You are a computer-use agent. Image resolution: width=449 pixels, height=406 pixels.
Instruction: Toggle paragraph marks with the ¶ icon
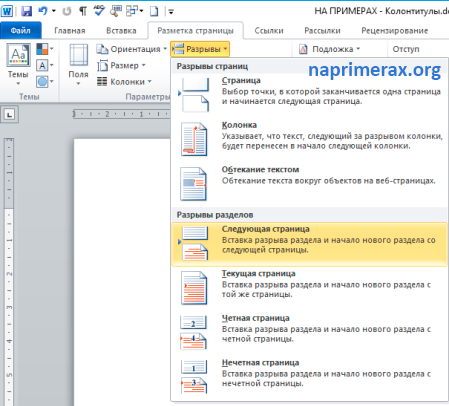pos(82,11)
